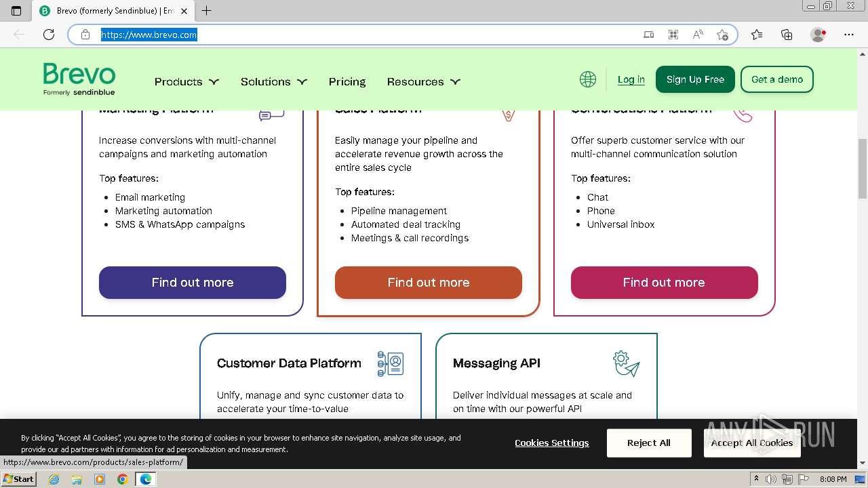Image resolution: width=868 pixels, height=488 pixels.
Task: Open Internet Explorer from taskbar
Action: pyautogui.click(x=54, y=479)
